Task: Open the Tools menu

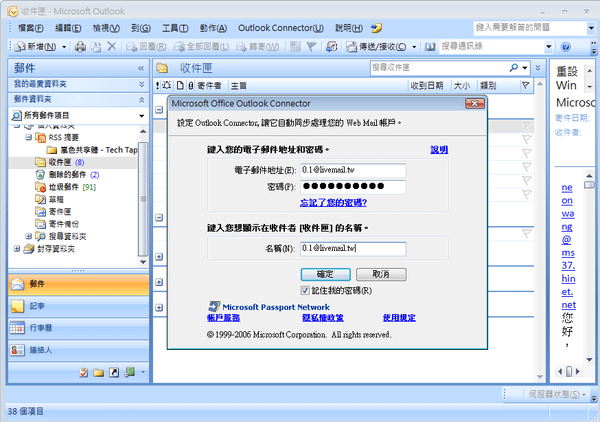Action: pos(175,28)
